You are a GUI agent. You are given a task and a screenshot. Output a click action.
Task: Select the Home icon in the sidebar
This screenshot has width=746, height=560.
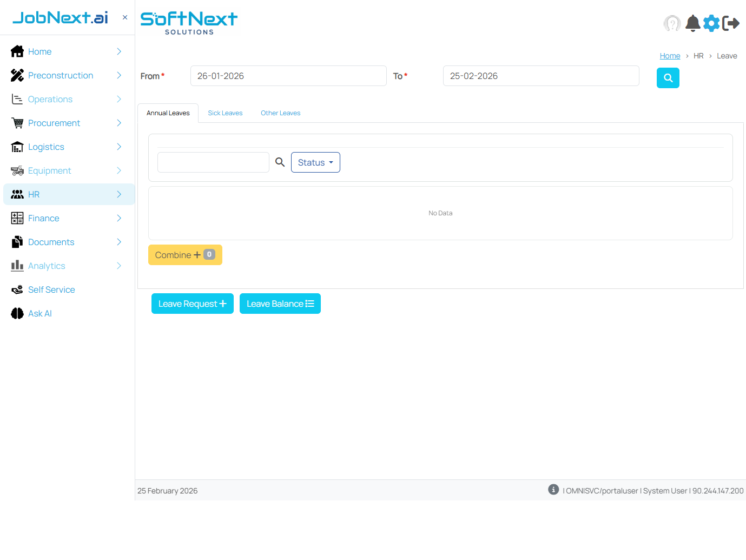17,51
